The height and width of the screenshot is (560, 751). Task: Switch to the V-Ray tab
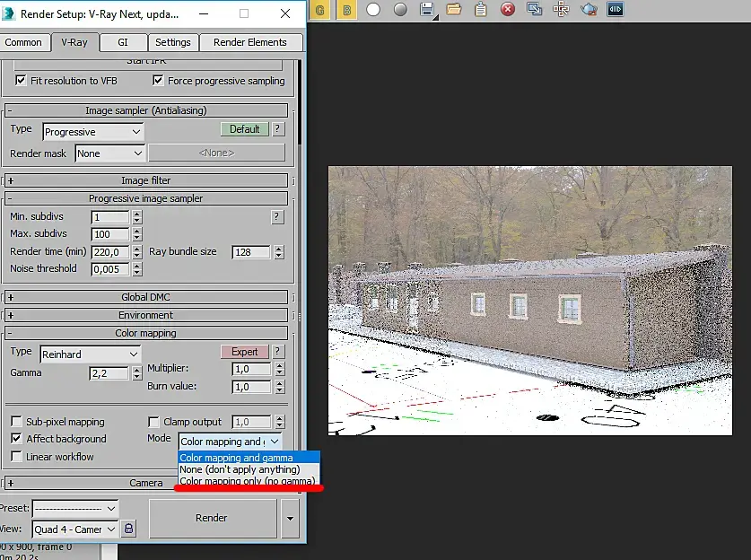pos(74,42)
